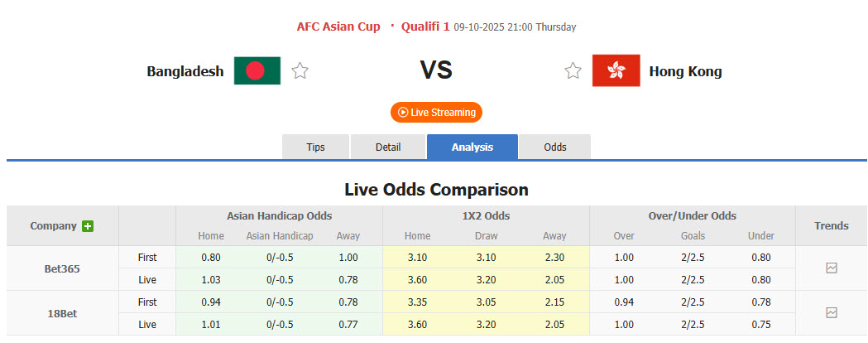Click the Trends column header
This screenshot has height=343, width=868.
(831, 225)
